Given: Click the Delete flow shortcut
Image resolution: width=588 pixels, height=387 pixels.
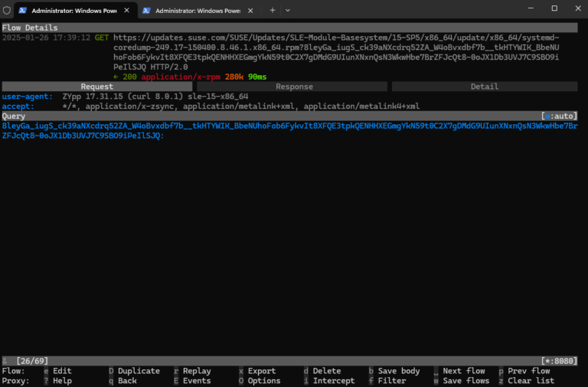Looking at the screenshot, I should click(322, 371).
